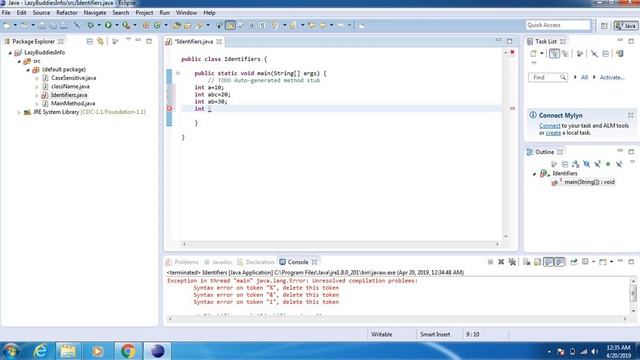Click the create local task link
The height and width of the screenshot is (360, 640).
[x=553, y=133]
